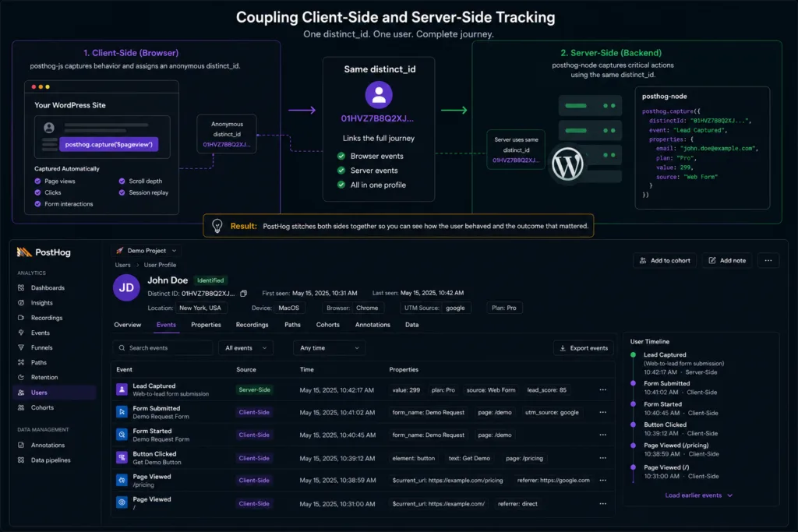Toggle the All in one profile check

(341, 185)
